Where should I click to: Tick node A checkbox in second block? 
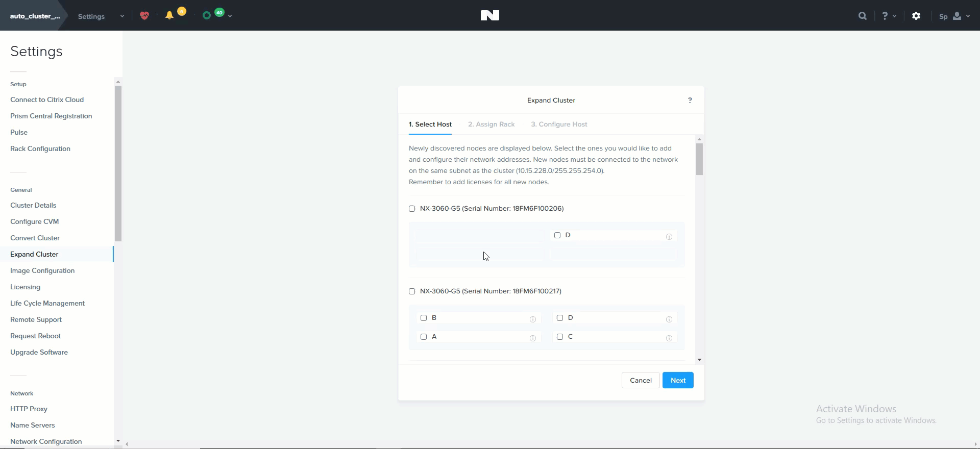pos(424,337)
